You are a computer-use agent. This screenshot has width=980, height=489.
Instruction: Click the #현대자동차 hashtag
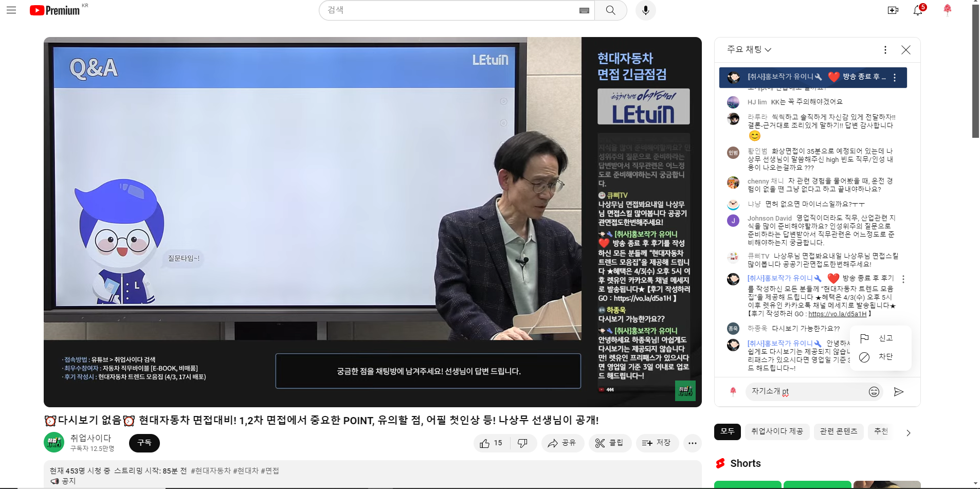point(211,471)
